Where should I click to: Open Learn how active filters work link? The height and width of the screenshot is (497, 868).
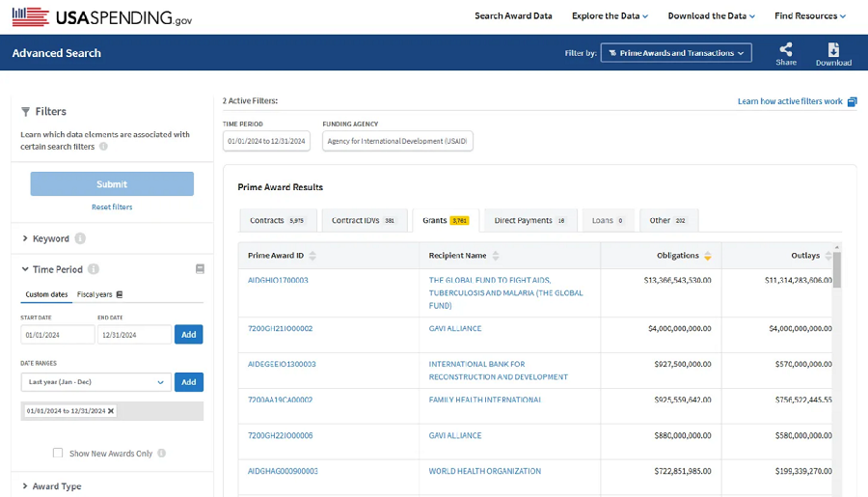coord(790,101)
